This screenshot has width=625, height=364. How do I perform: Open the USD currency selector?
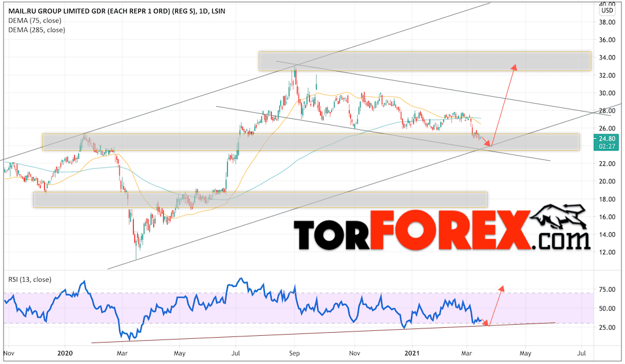(x=607, y=10)
